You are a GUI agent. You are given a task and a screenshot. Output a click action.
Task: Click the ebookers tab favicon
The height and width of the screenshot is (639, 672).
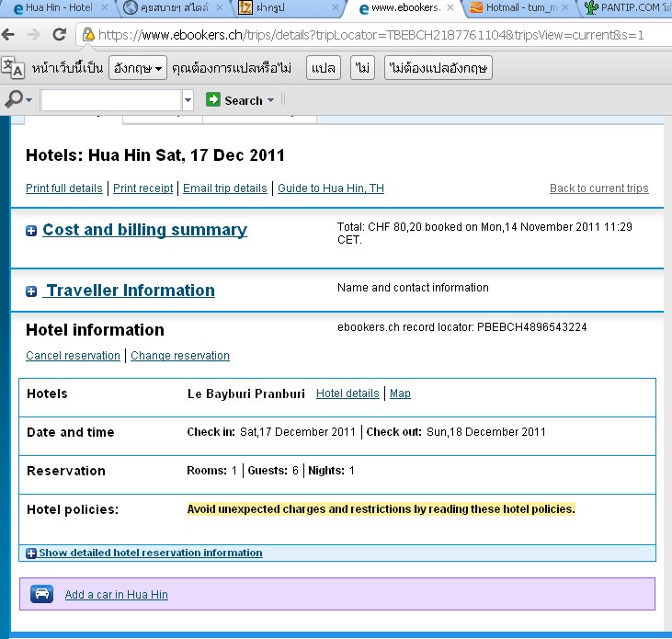(x=364, y=8)
